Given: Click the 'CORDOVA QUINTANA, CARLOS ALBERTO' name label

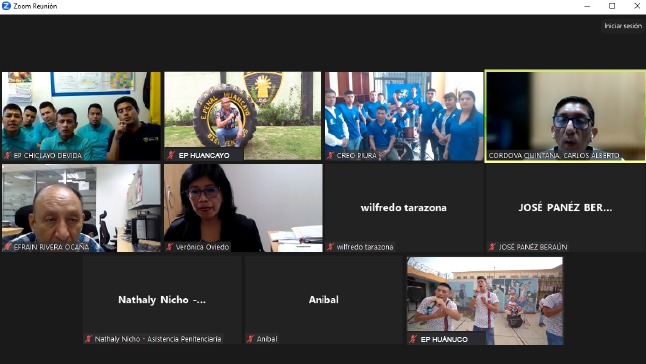Looking at the screenshot, I should pos(554,155).
